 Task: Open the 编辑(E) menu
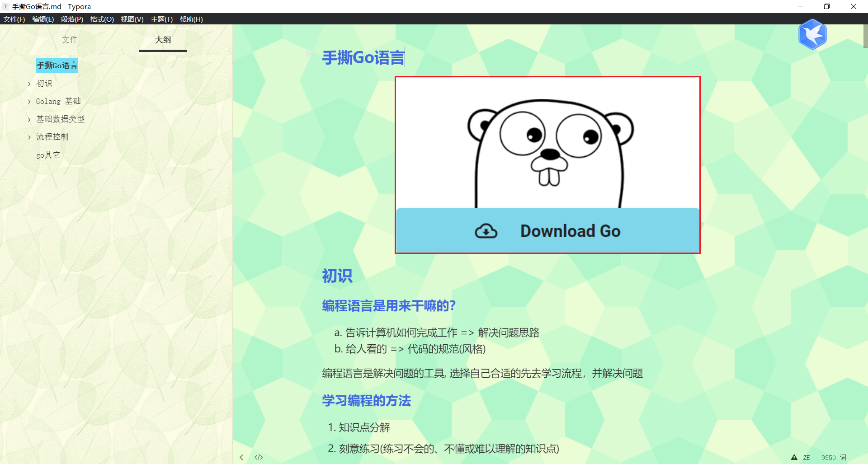point(43,19)
